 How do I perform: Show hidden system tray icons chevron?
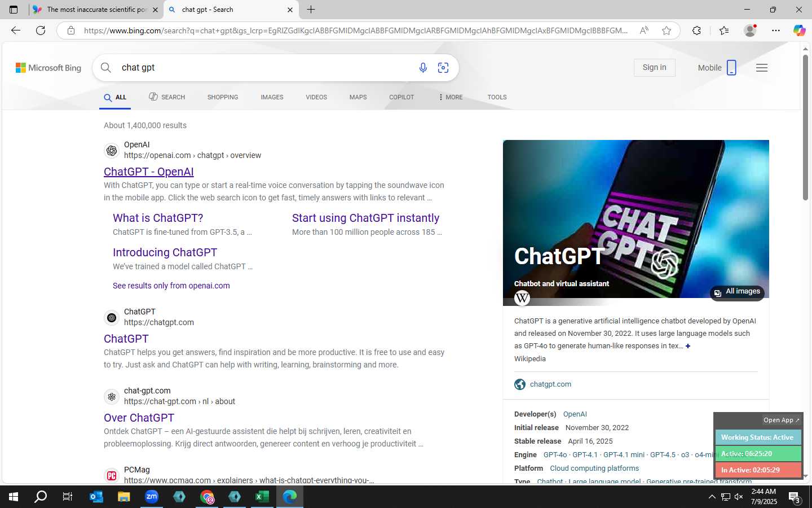pyautogui.click(x=712, y=497)
